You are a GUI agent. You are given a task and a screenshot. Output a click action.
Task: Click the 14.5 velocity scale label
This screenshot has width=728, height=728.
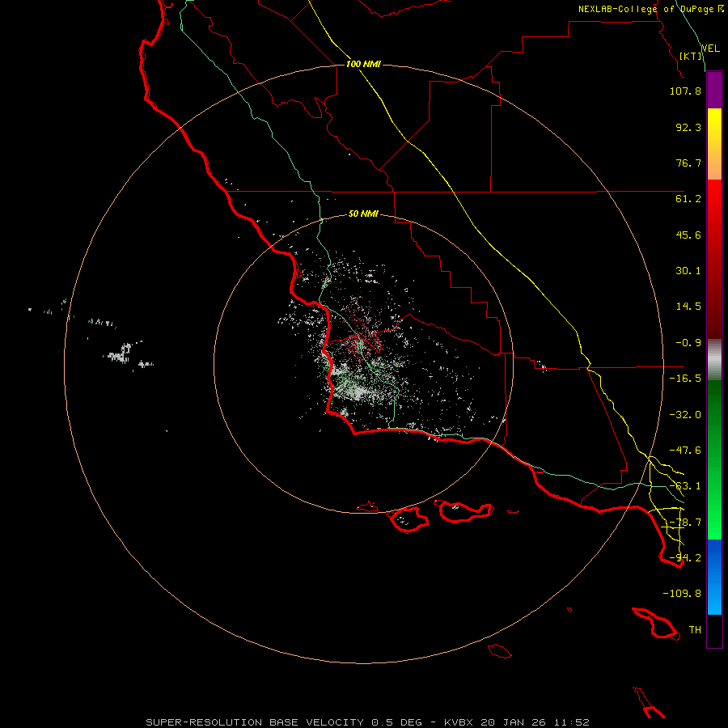pos(688,307)
